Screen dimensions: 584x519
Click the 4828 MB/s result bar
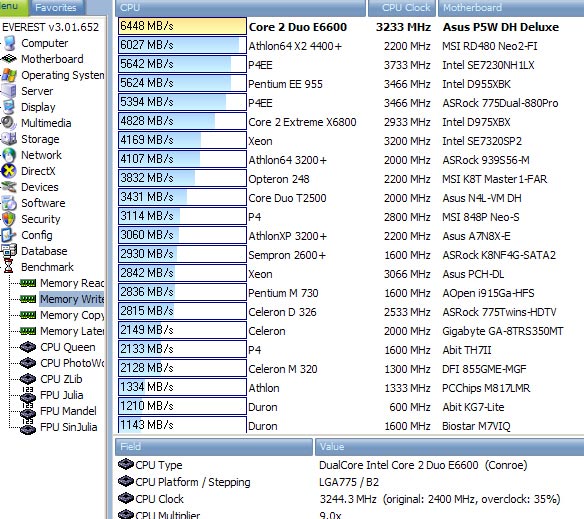182,121
